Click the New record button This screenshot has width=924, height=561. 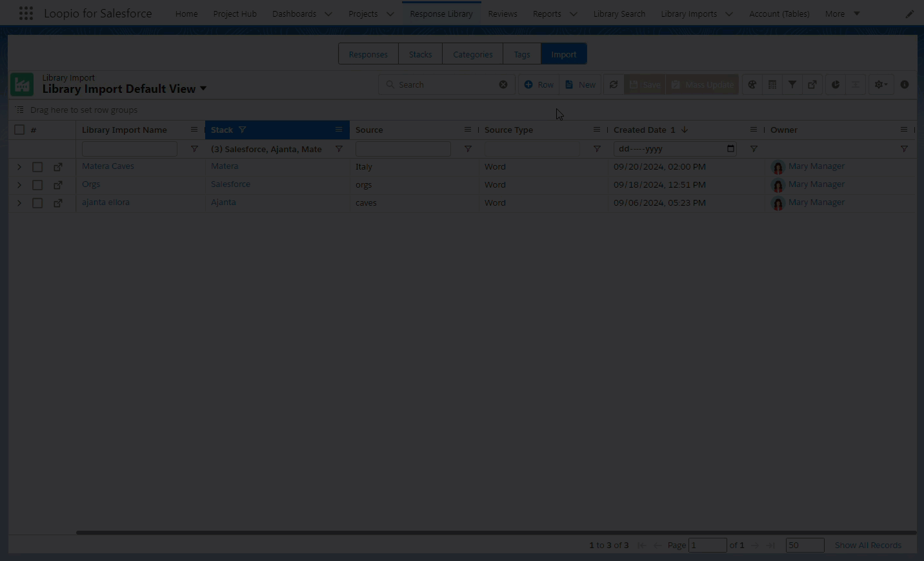[580, 84]
